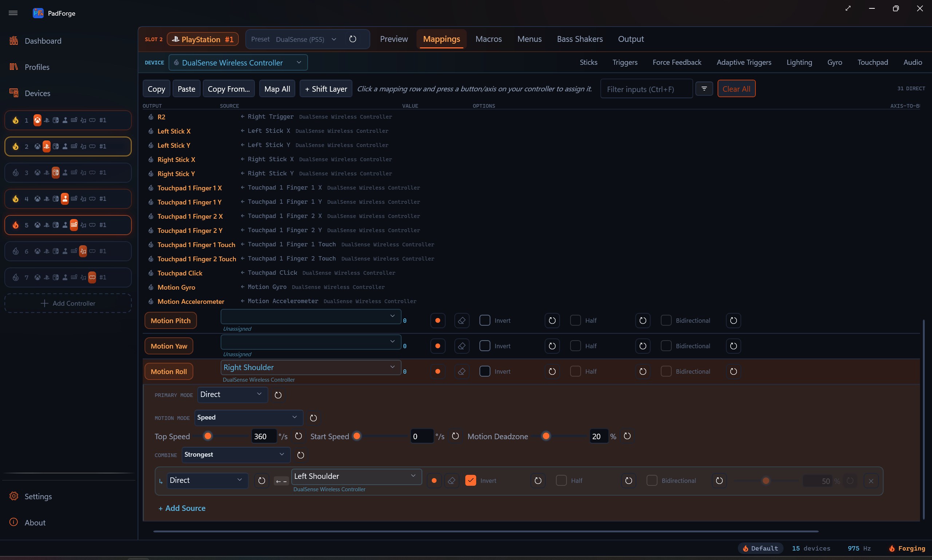Click the window expand arrows icon in the title bar
This screenshot has height=560, width=932.
848,8
